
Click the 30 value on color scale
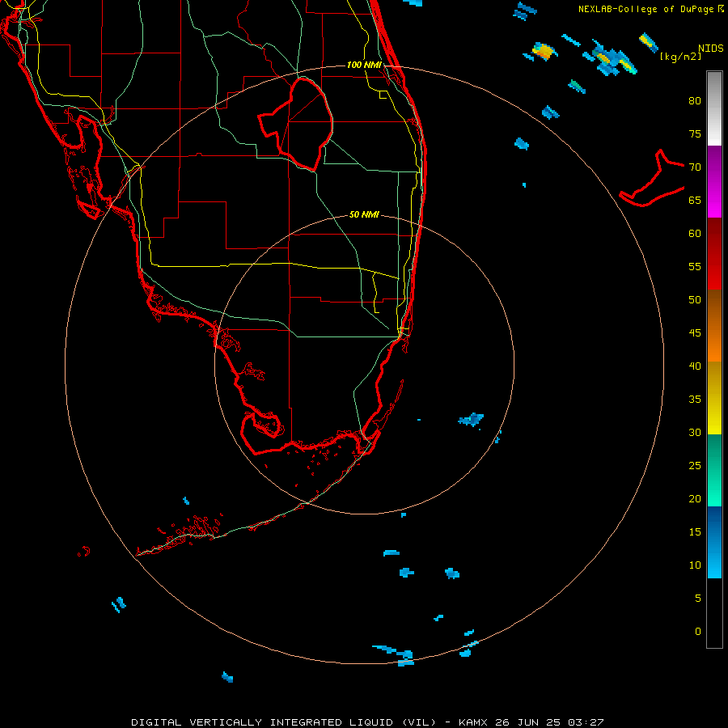pyautogui.click(x=695, y=432)
